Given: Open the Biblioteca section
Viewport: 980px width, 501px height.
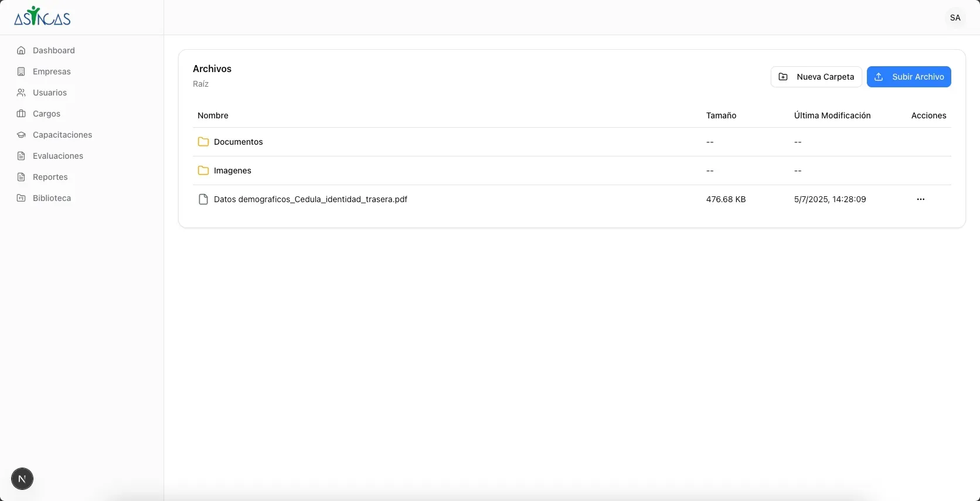Looking at the screenshot, I should (x=52, y=198).
